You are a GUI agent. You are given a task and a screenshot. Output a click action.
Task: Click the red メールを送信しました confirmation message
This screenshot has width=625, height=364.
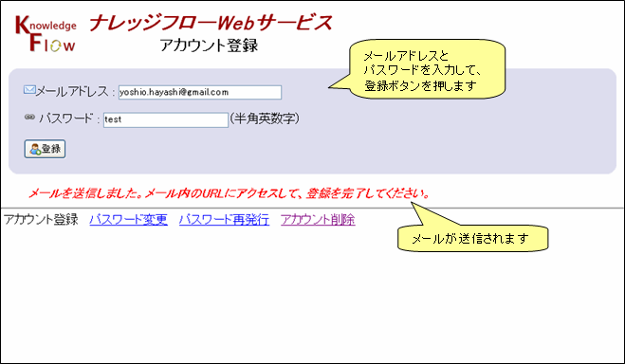[230, 194]
